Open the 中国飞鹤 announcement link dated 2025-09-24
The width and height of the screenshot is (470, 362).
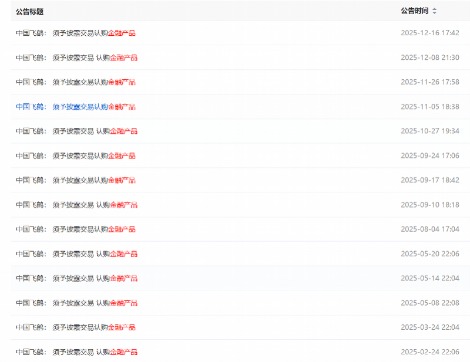coord(76,156)
